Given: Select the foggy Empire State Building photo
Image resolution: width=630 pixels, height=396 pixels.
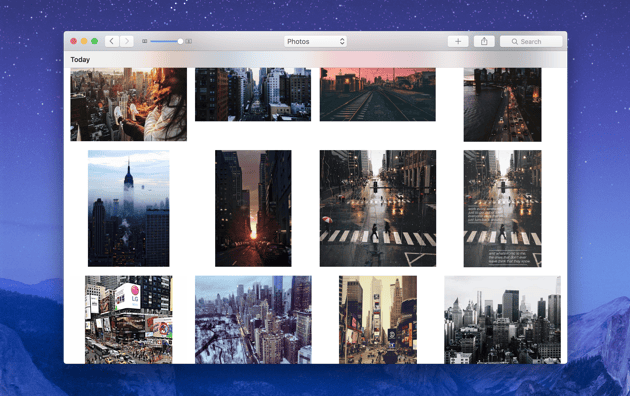Looking at the screenshot, I should click(129, 208).
